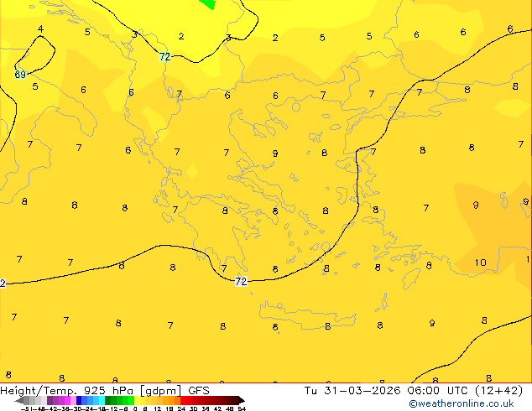This screenshot has height=411, width=532.
Task: Click the right dark arrow end of the color scale
Action: [242, 400]
